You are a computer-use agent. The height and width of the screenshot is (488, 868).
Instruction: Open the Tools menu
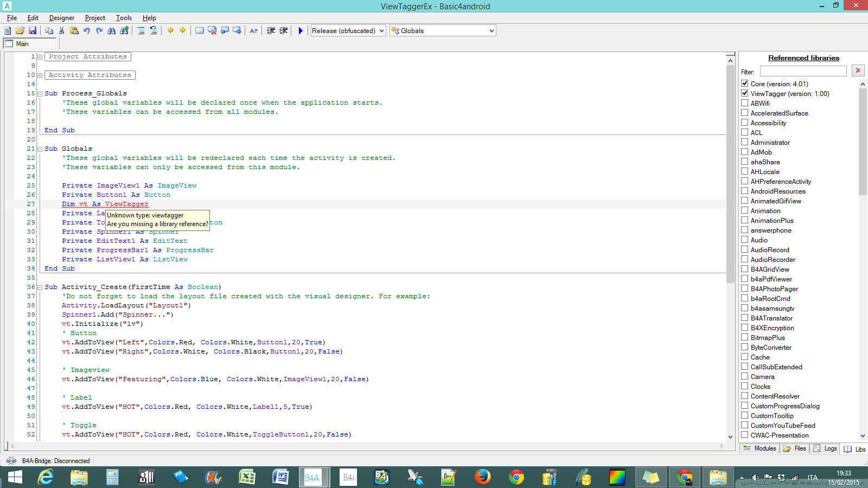pos(124,18)
